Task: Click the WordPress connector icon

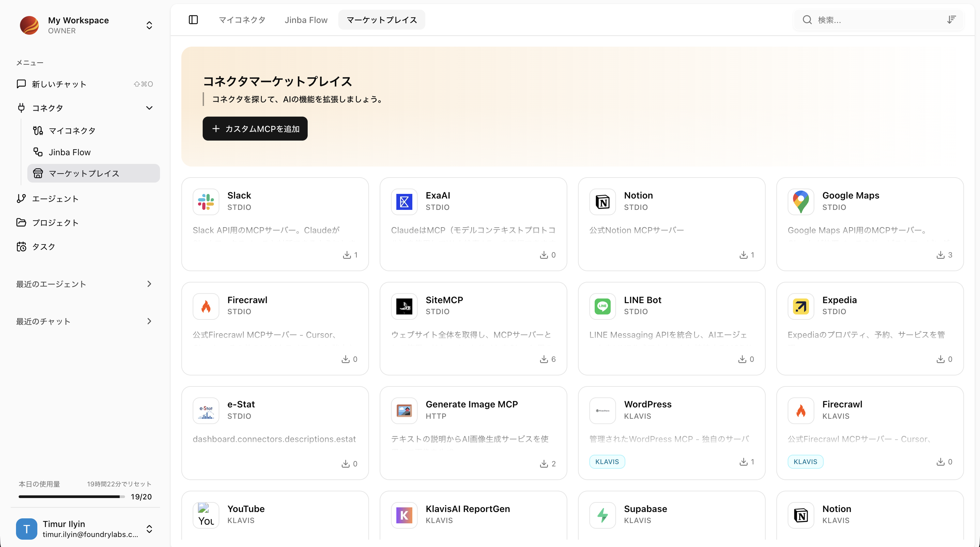Action: (603, 410)
